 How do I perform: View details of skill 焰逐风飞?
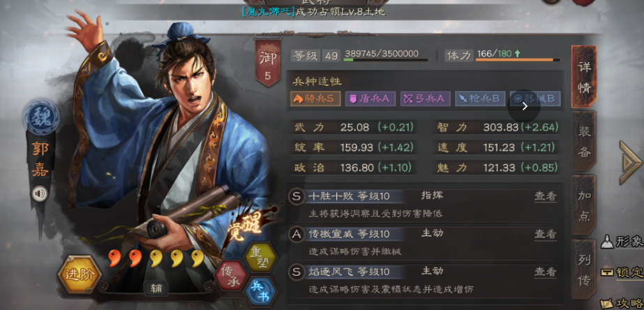tap(545, 272)
